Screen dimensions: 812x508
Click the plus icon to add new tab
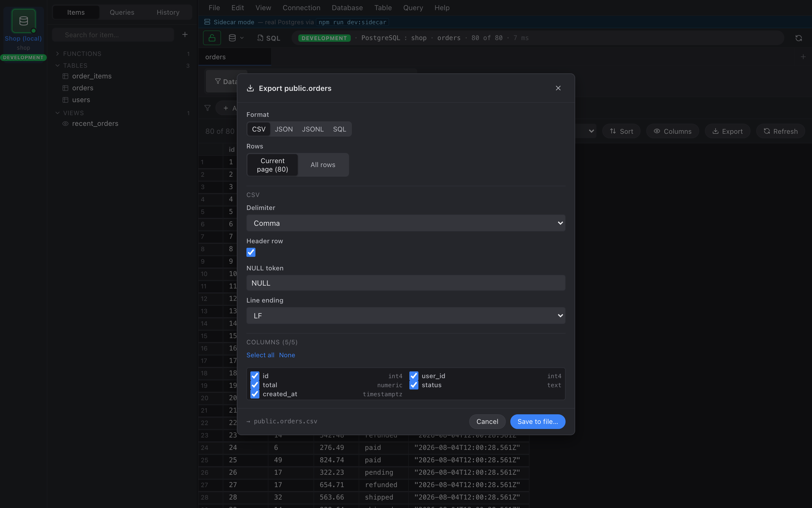803,57
